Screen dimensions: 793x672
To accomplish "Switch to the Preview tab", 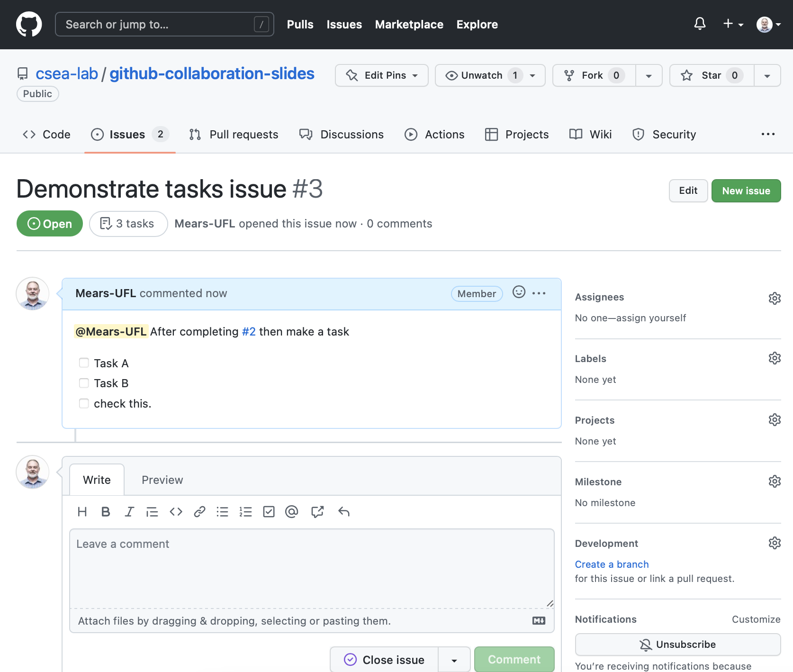I will click(162, 480).
